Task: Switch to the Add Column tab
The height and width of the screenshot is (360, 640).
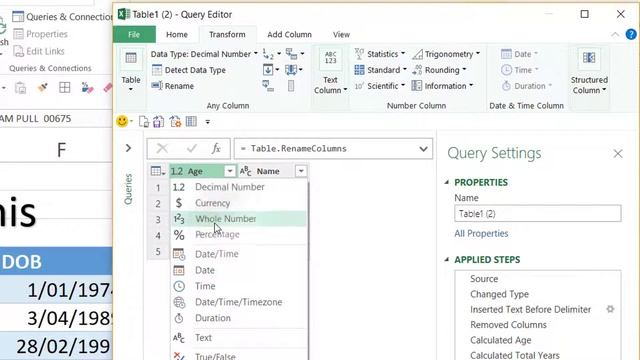Action: coord(289,35)
